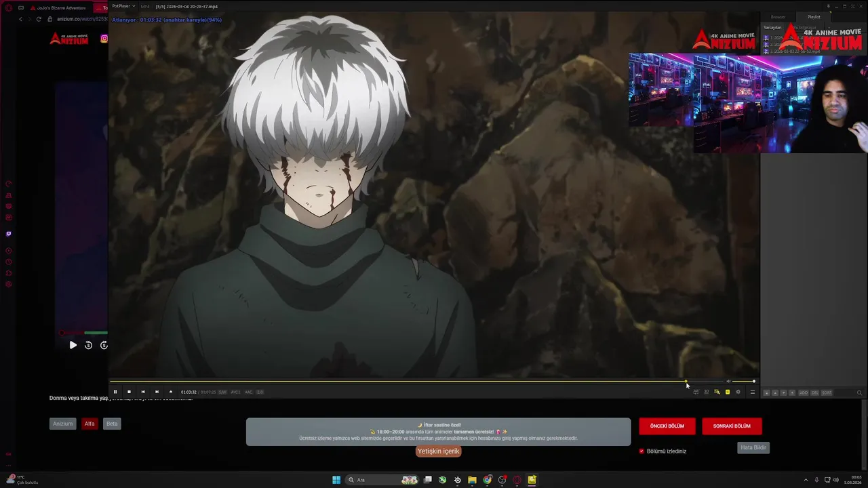This screenshot has width=868, height=488.
Task: Click the ÖNCEKİ BÖLÜM button
Action: point(667,426)
